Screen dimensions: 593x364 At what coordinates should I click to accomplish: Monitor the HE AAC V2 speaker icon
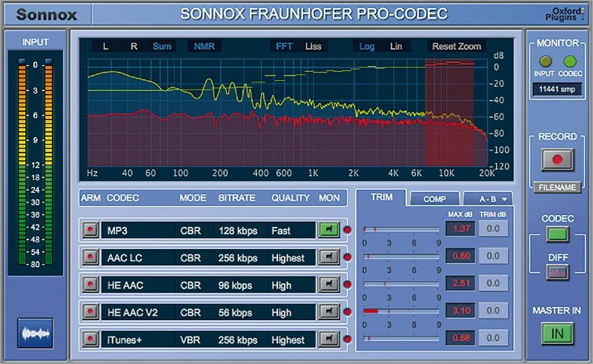(x=328, y=312)
